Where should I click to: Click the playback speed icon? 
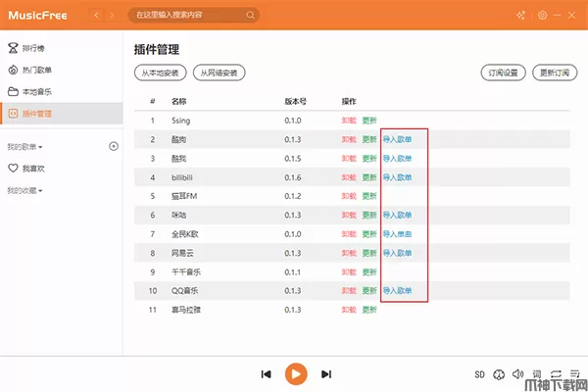(499, 374)
